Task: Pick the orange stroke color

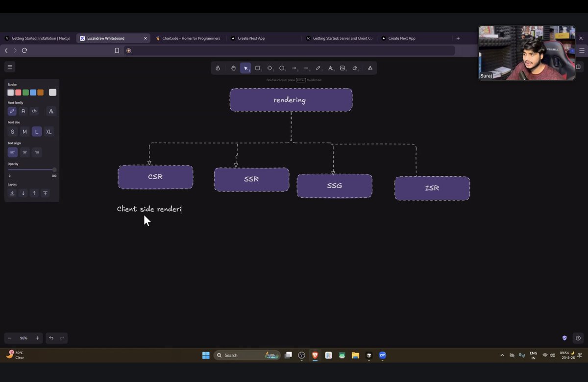Action: click(x=40, y=93)
